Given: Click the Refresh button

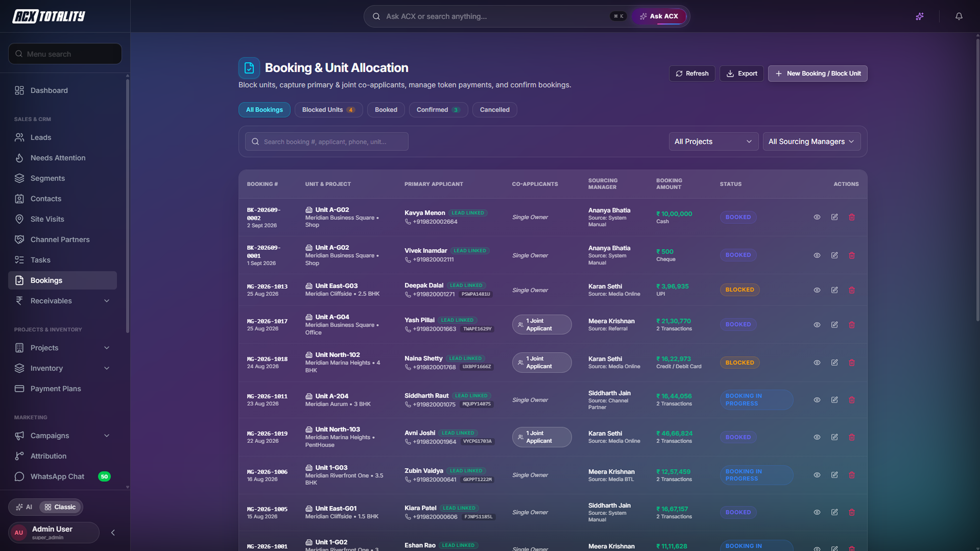Looking at the screenshot, I should [x=692, y=74].
